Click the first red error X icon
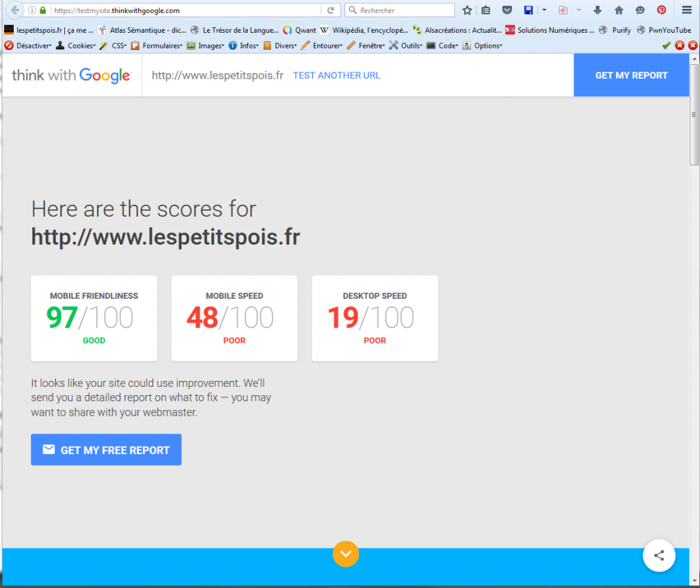 679,45
